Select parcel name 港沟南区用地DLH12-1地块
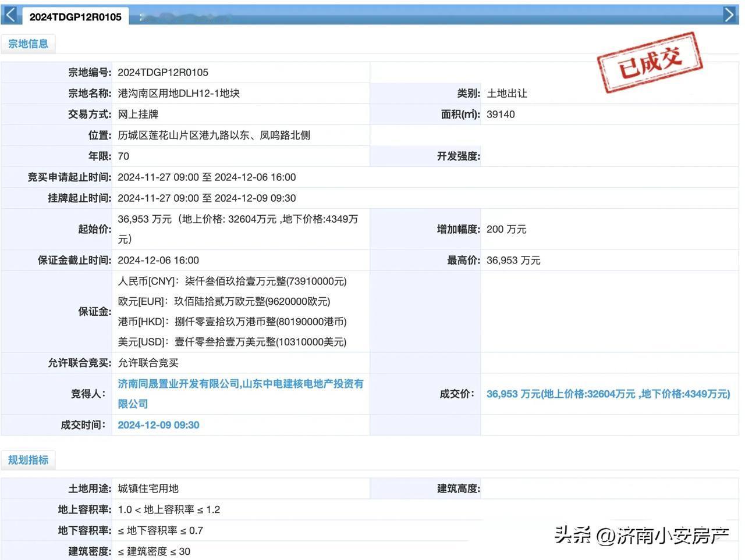This screenshot has height=560, width=745. (179, 93)
